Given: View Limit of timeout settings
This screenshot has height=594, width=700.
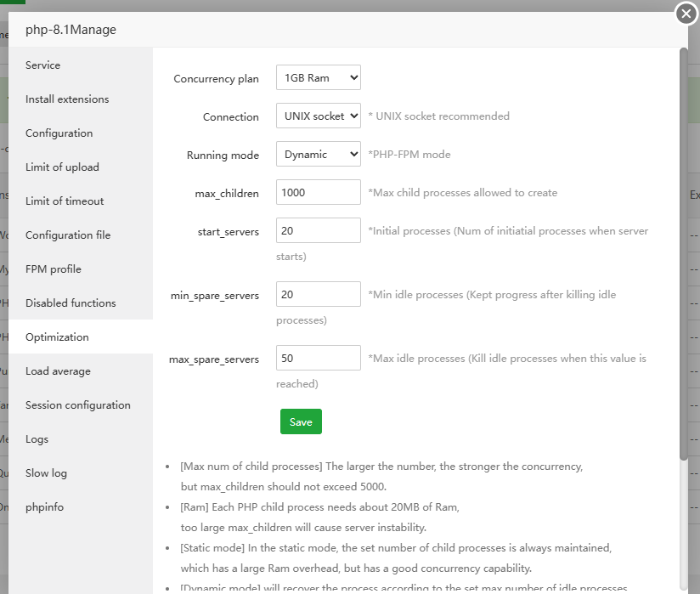Looking at the screenshot, I should point(65,201).
